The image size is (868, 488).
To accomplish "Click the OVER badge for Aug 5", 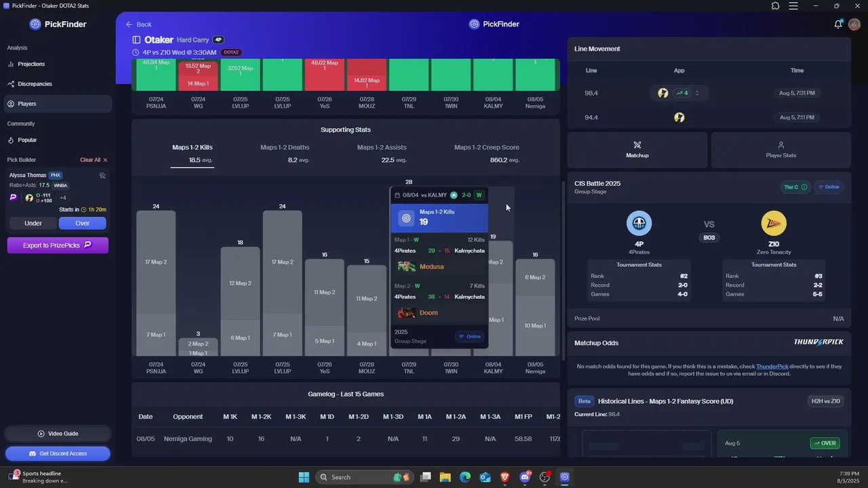I will (825, 443).
